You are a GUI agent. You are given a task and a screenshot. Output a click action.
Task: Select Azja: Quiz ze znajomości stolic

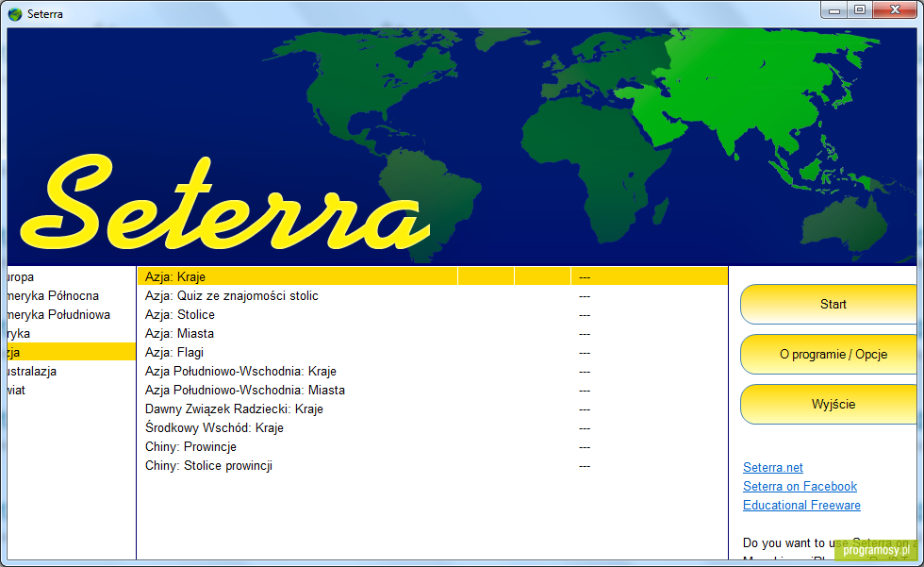point(433,296)
